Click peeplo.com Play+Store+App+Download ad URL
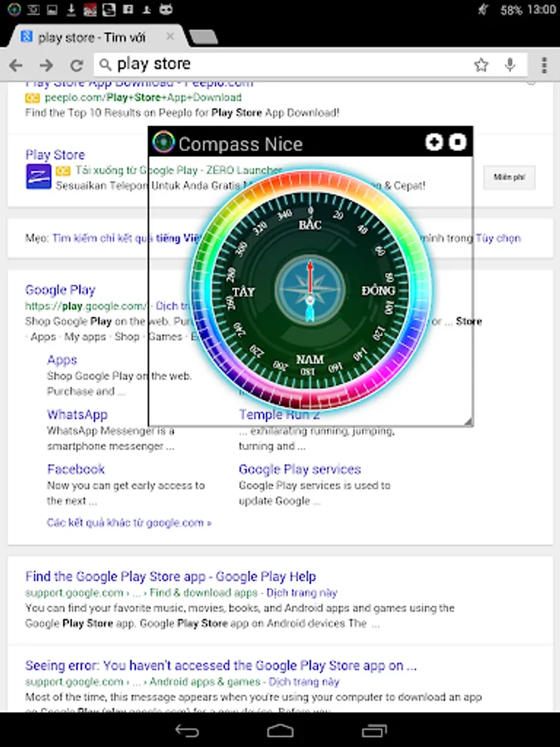Screen dimensions: 560x747 click(143, 97)
